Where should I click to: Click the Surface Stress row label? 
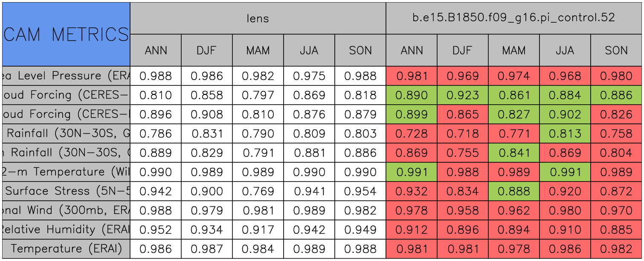[x=66, y=191]
